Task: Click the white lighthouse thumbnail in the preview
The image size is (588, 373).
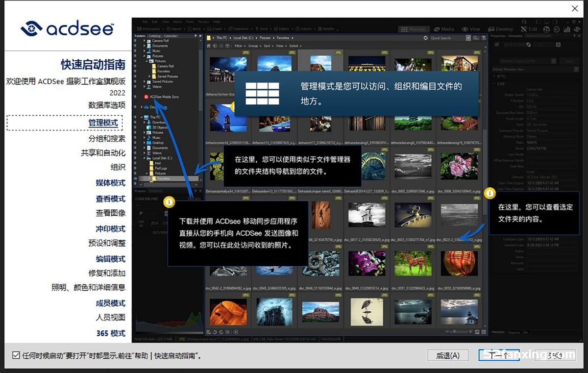Action: 366,214
